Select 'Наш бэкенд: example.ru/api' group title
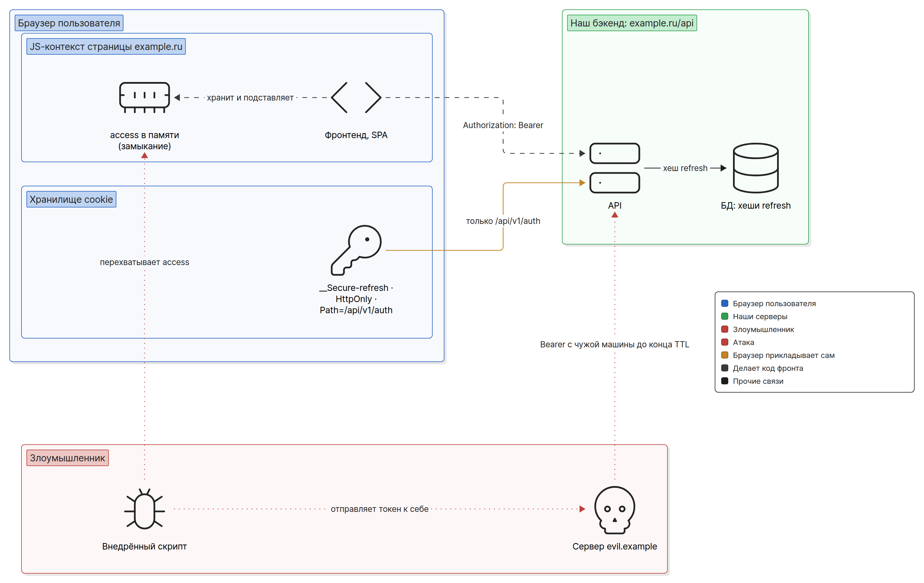924x583 pixels. 632,23
